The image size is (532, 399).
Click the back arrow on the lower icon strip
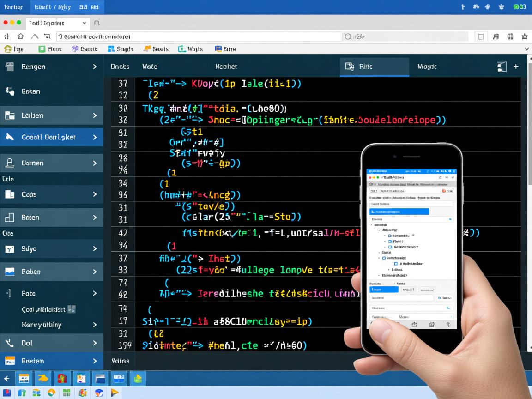6,379
